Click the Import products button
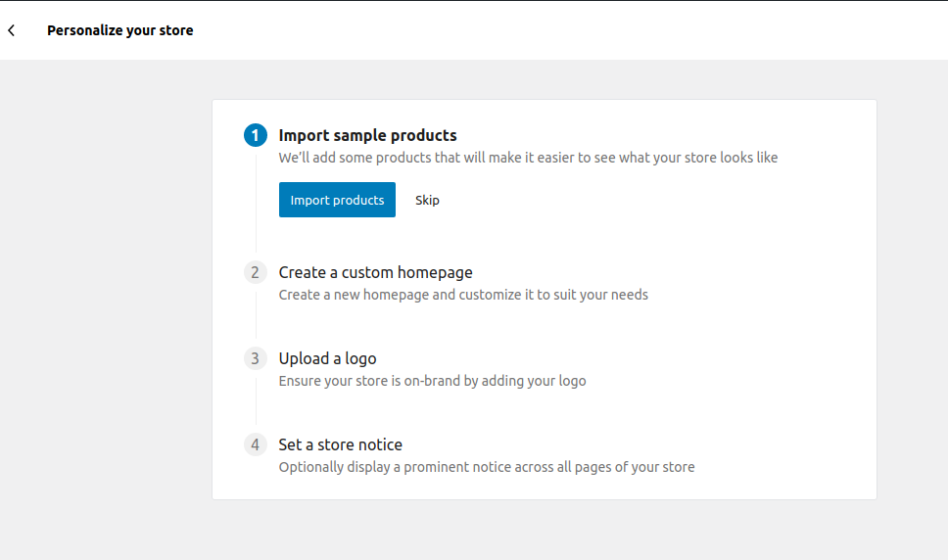Viewport: 948px width, 560px height. click(x=337, y=200)
